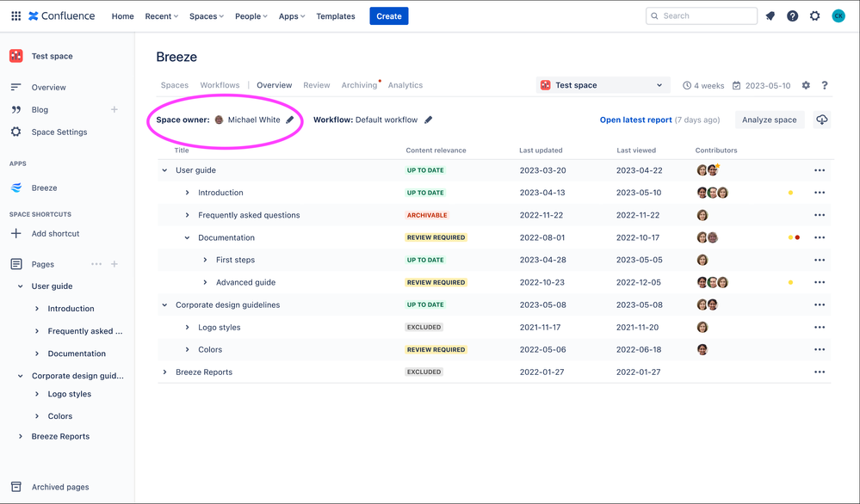860x504 pixels.
Task: Open Breeze help question mark icon
Action: (825, 85)
